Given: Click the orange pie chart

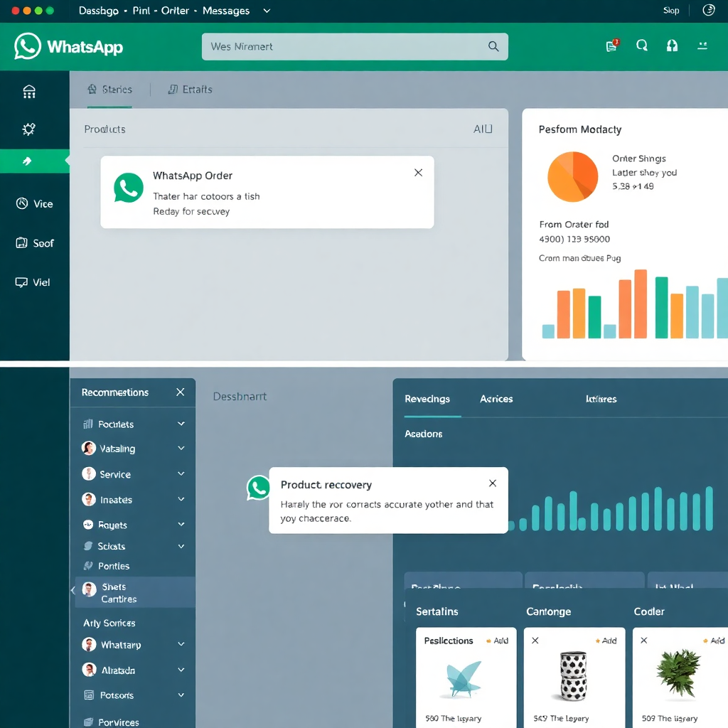Looking at the screenshot, I should [x=573, y=176].
